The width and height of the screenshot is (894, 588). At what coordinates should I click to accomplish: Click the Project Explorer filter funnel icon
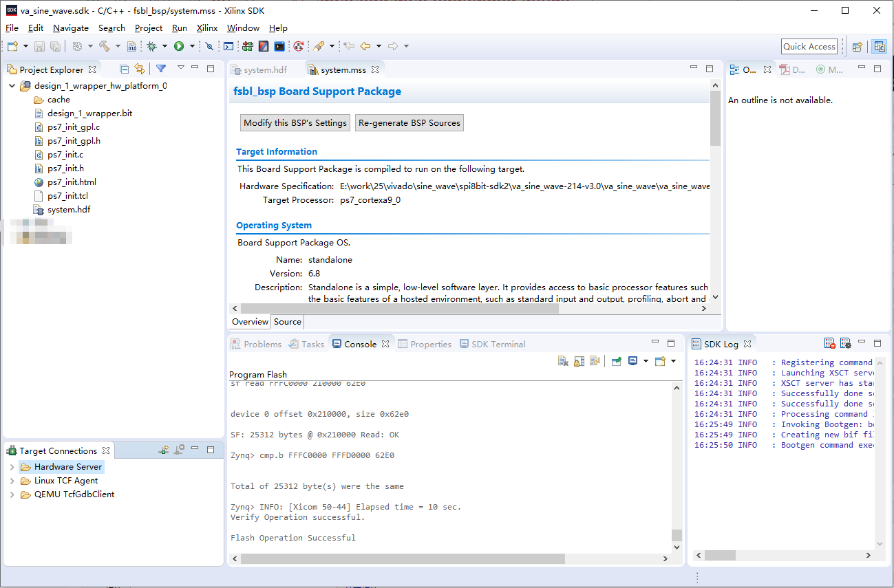160,69
